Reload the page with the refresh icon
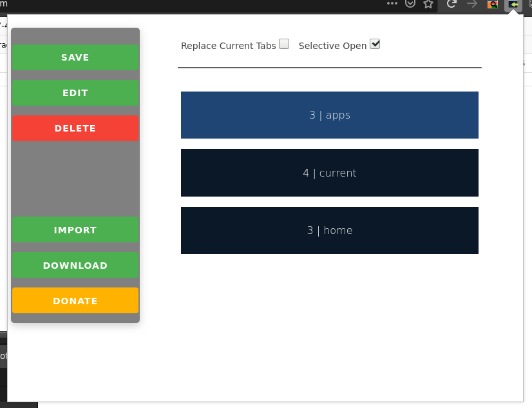Image resolution: width=532 pixels, height=408 pixels. click(x=451, y=4)
